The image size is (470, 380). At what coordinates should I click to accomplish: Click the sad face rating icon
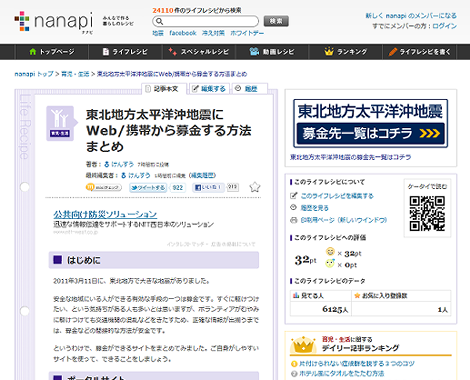pyautogui.click(x=330, y=263)
